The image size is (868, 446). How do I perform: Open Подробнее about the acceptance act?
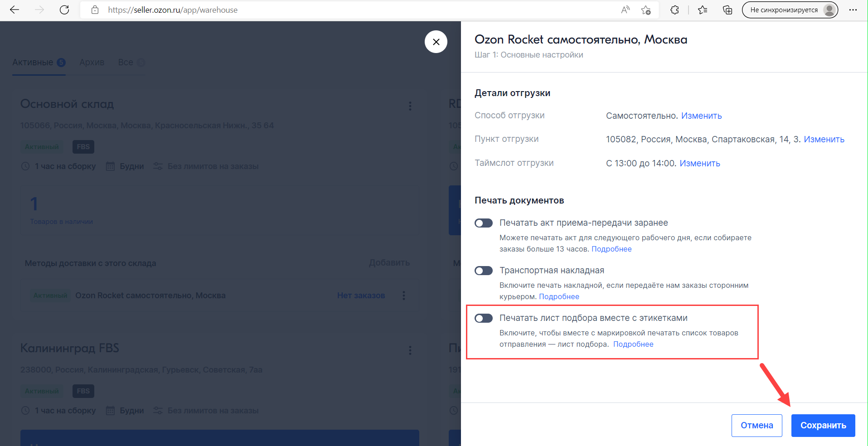[611, 249]
